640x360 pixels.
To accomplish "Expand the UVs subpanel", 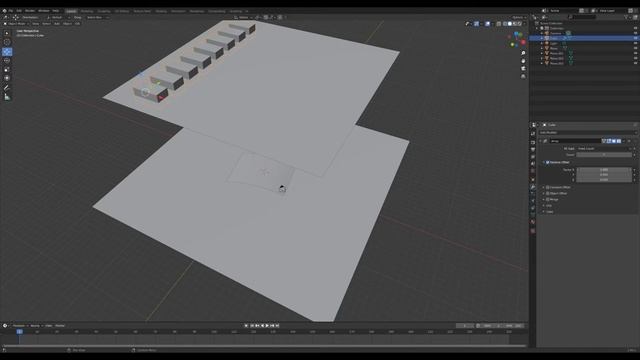I will pos(549,206).
